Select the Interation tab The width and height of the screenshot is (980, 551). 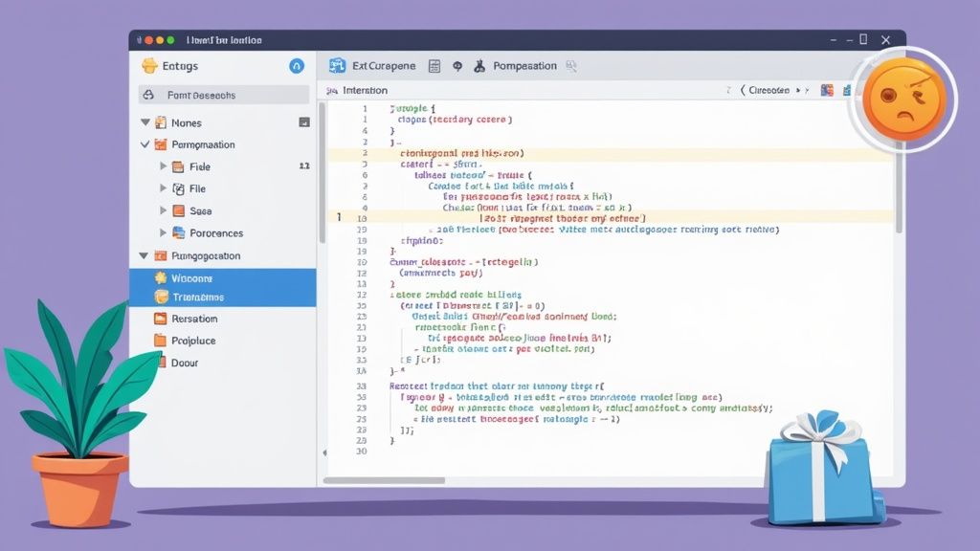pos(364,90)
